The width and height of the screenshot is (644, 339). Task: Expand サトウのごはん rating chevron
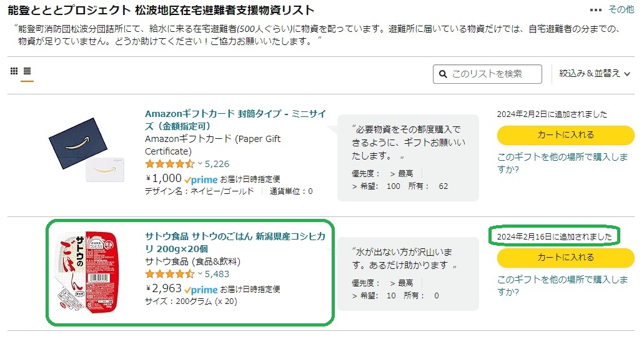(x=200, y=274)
